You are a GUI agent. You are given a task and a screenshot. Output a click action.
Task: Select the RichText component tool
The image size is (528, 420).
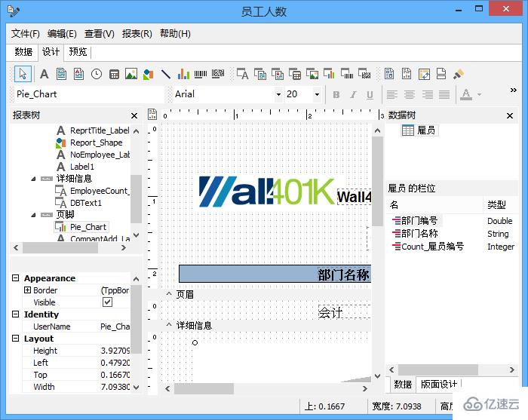click(78, 74)
